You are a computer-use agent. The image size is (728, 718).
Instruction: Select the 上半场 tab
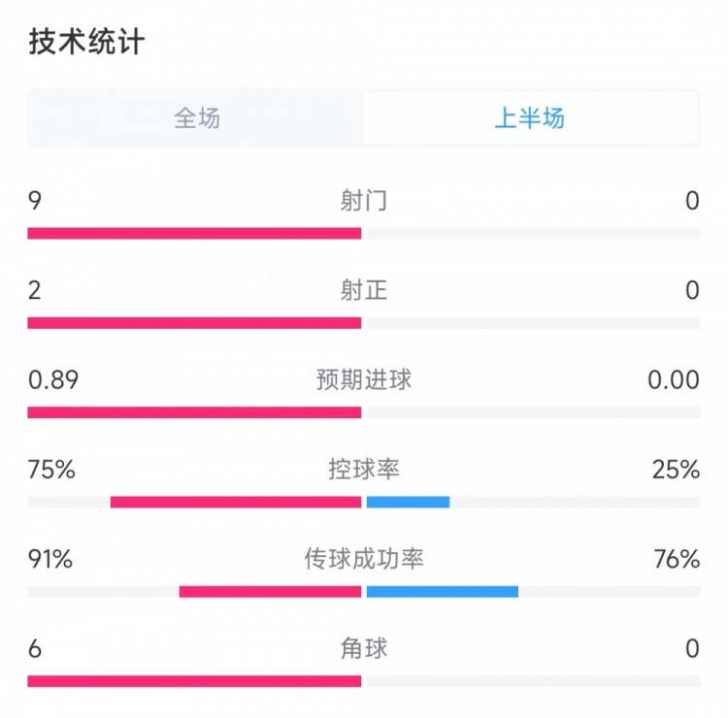click(x=530, y=117)
